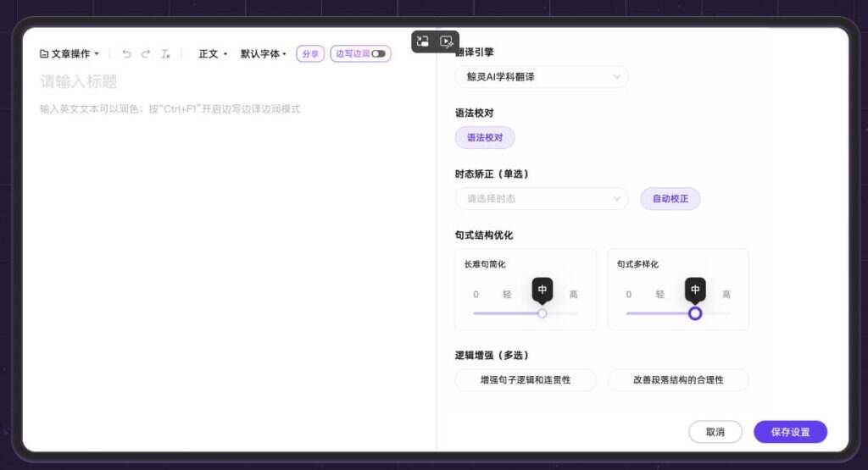The image size is (868, 470).
Task: Click the left floating window-switch icon
Action: click(x=423, y=41)
